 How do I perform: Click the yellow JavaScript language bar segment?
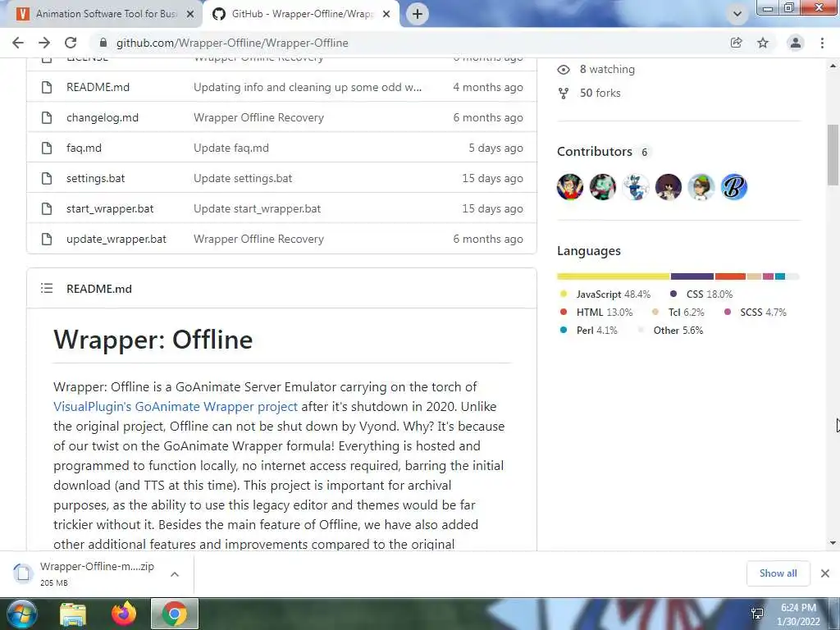[x=614, y=276]
